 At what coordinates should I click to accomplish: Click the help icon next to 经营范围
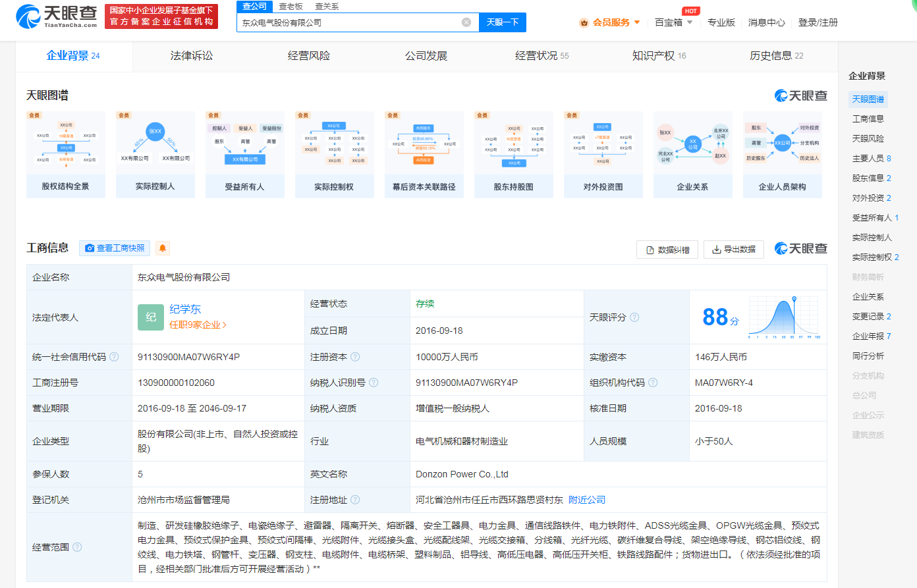point(77,547)
